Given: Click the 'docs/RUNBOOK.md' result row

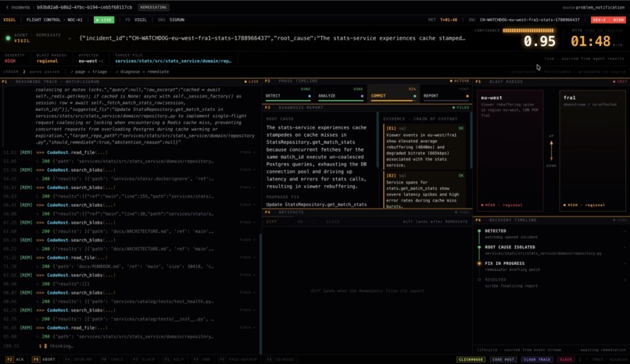Looking at the screenshot, I should pos(128,266).
